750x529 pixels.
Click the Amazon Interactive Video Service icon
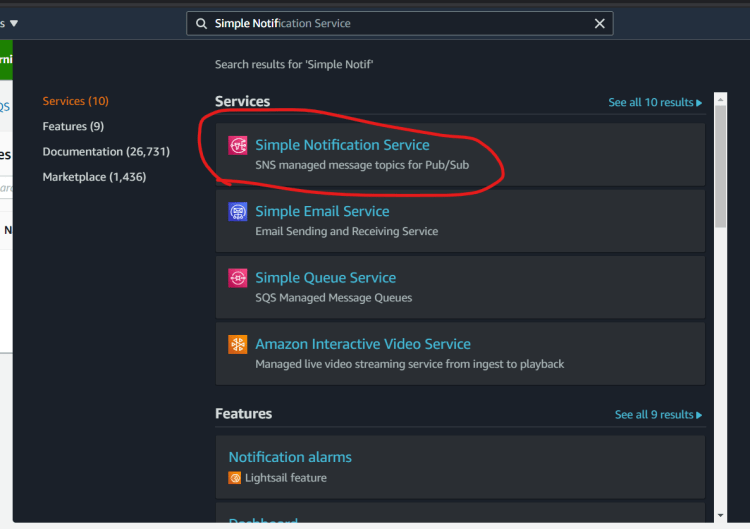point(238,344)
